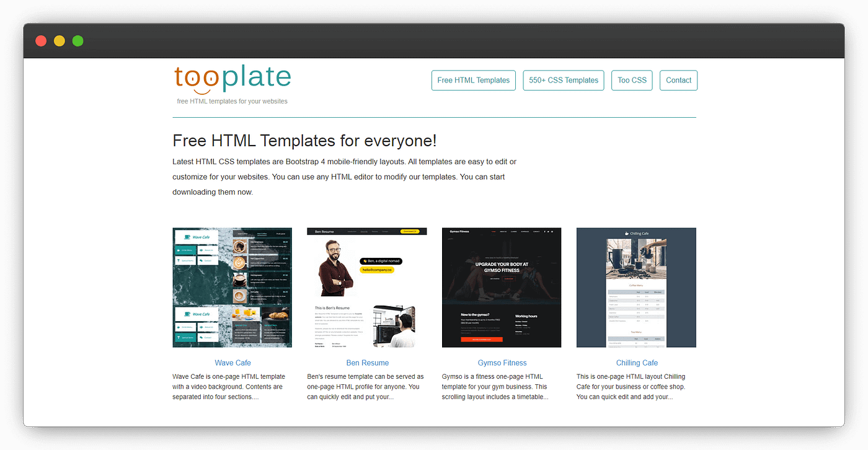
Task: Click the yellow minimize window button
Action: point(60,41)
